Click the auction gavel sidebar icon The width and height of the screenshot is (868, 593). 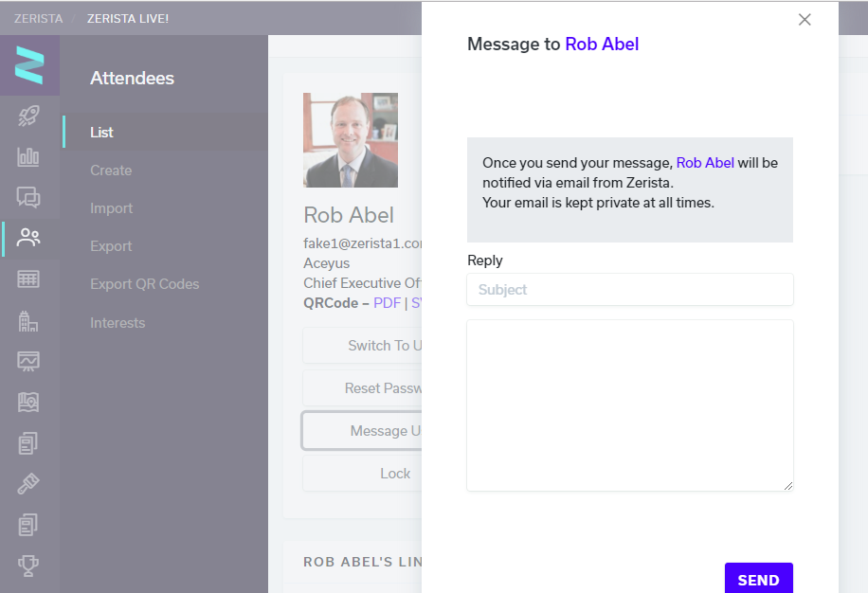tap(28, 483)
